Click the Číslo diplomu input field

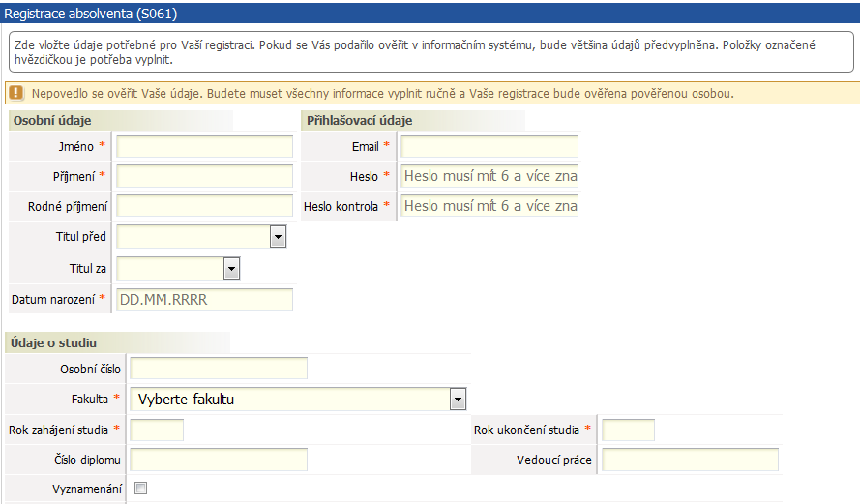219,460
